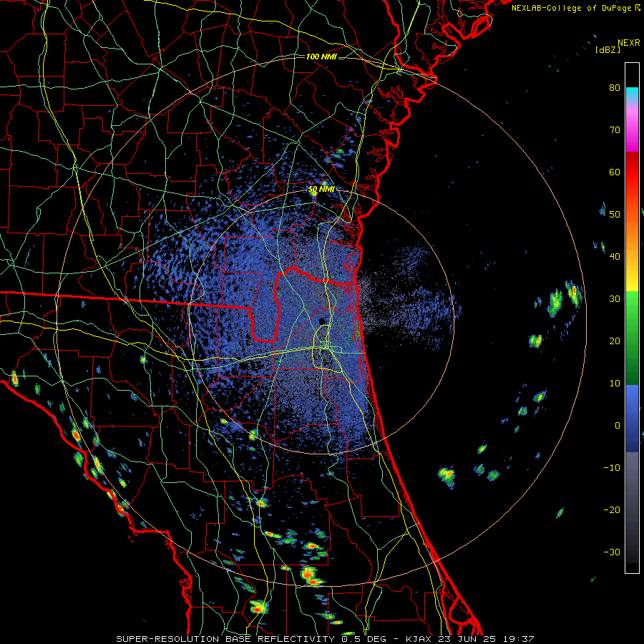Click the green band of the reflectivity color bar
This screenshot has width=644, height=644.
click(632, 338)
